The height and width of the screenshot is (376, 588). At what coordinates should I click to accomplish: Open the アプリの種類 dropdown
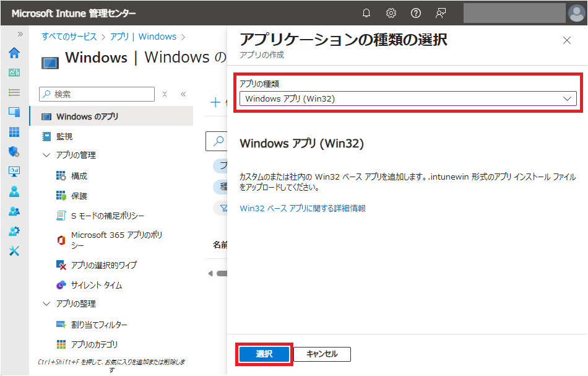tap(408, 98)
